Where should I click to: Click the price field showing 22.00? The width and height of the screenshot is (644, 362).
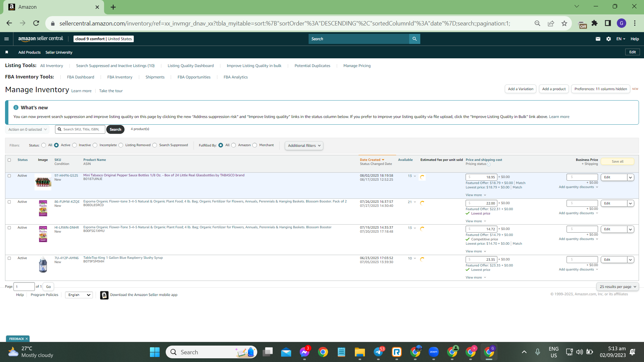[x=481, y=203]
